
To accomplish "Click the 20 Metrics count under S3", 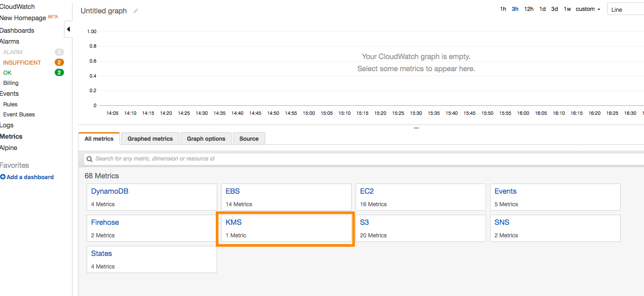I will click(373, 235).
